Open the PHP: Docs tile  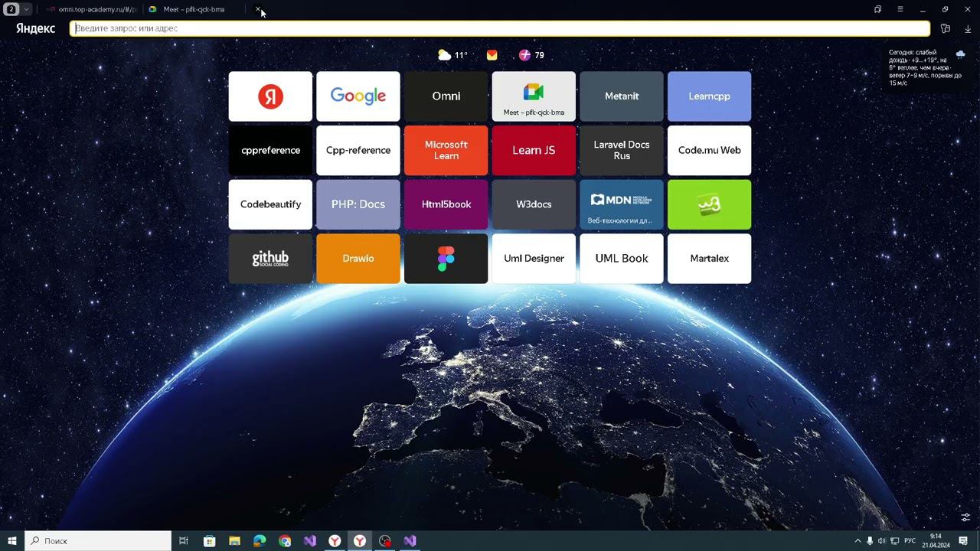click(x=358, y=204)
